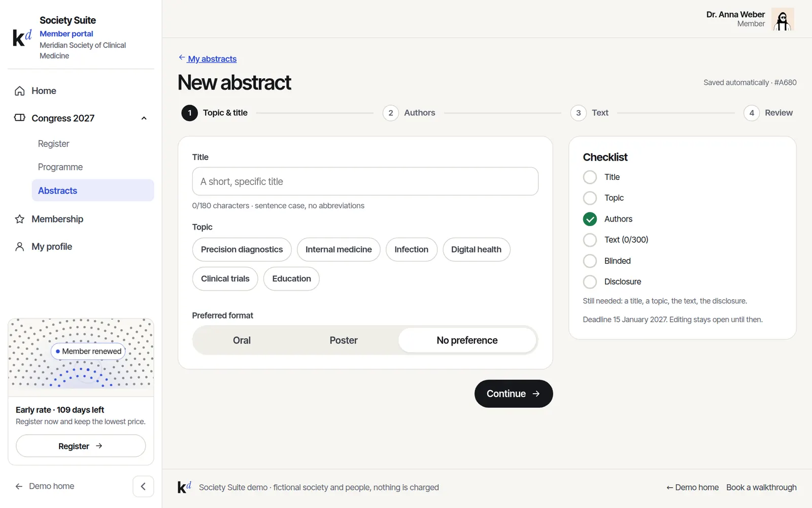Viewport: 812px width, 508px height.
Task: Click the Topic circle in Checklist
Action: 590,198
